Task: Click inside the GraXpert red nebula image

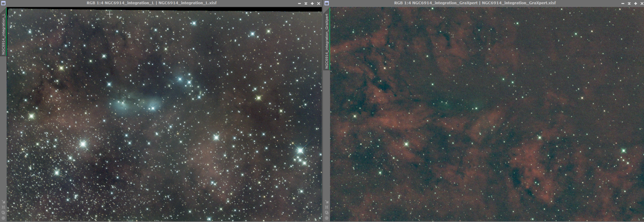Action: click(487, 114)
